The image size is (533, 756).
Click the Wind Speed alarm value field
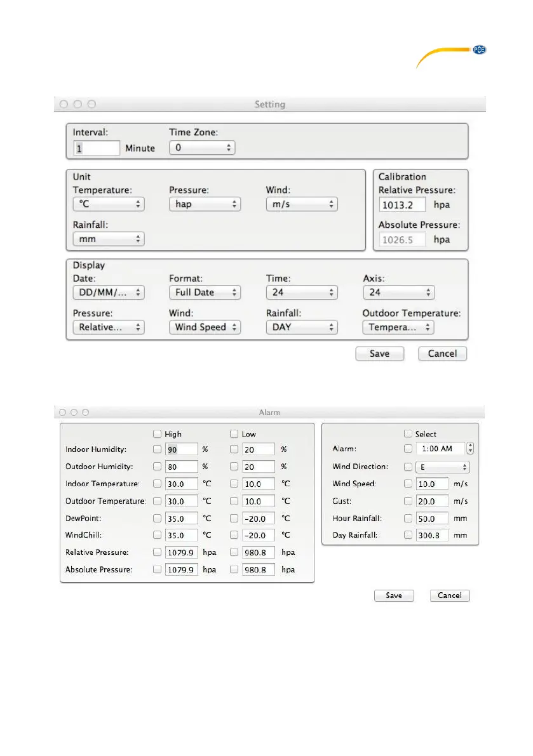pyautogui.click(x=432, y=484)
